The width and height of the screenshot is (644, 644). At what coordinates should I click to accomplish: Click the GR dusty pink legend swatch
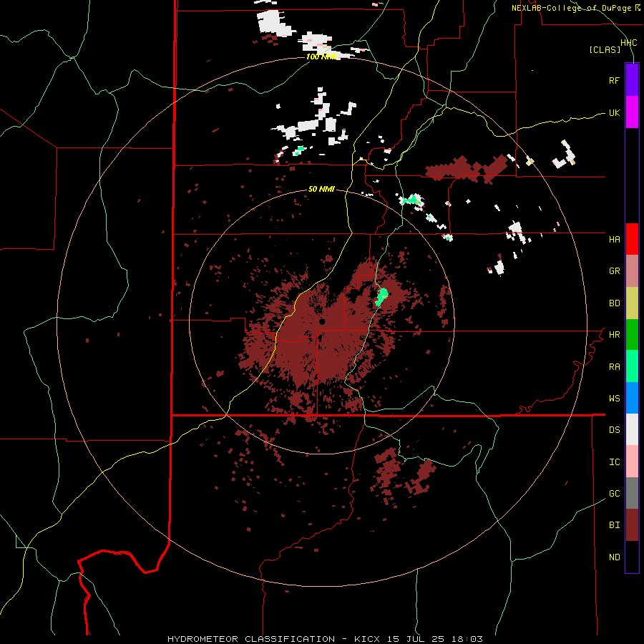[x=632, y=271]
